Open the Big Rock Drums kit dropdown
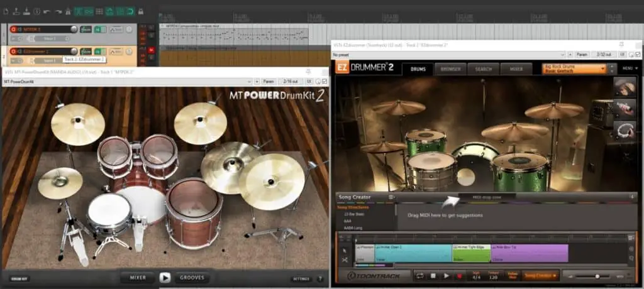This screenshot has width=644, height=289. pos(574,68)
